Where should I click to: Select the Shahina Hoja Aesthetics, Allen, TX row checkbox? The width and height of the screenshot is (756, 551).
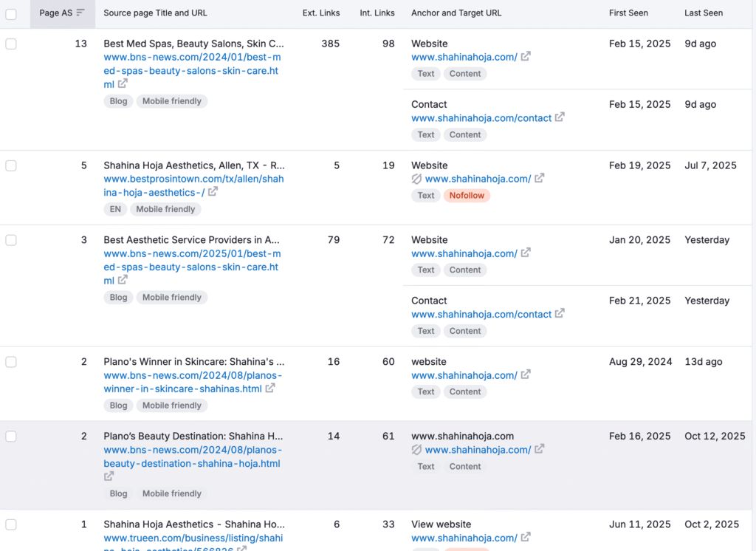10,165
